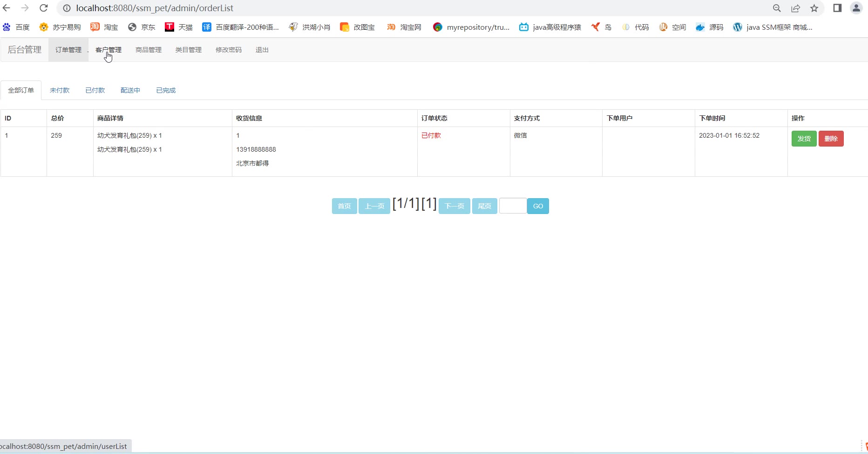Open myrepository bookmark
Screen dimensions: 868x454
(x=471, y=27)
